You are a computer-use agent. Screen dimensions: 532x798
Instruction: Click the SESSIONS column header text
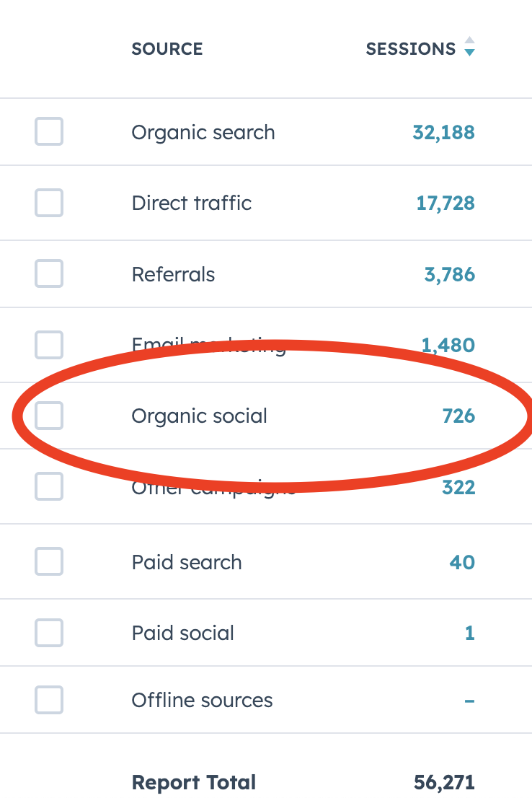[410, 49]
